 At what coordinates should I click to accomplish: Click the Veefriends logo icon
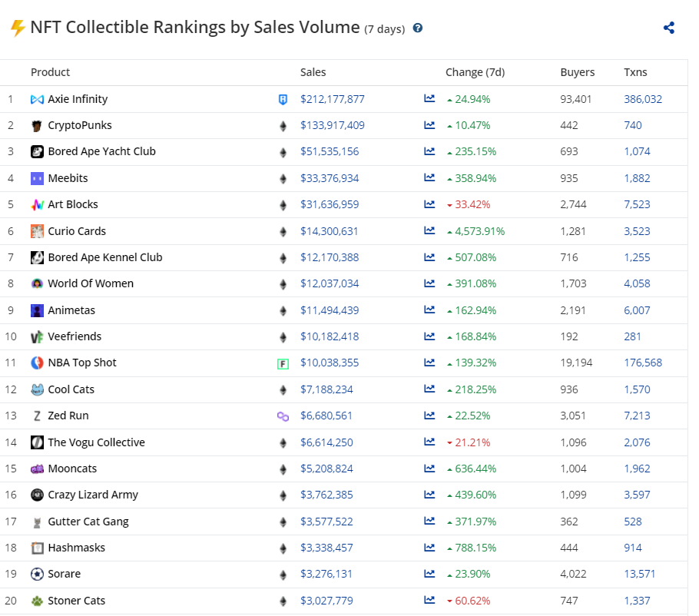(37, 337)
